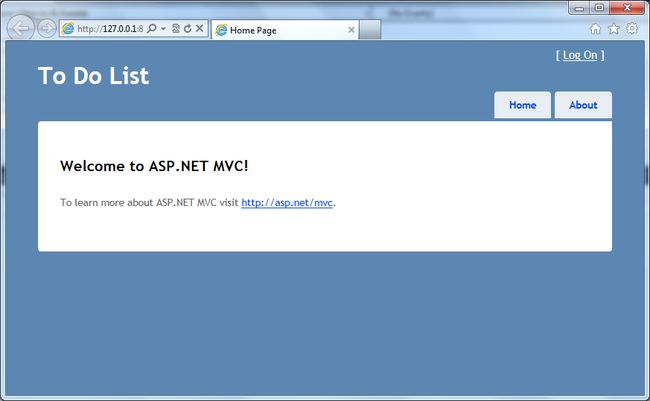
Task: Go forward with the Forward arrow button
Action: click(x=46, y=29)
